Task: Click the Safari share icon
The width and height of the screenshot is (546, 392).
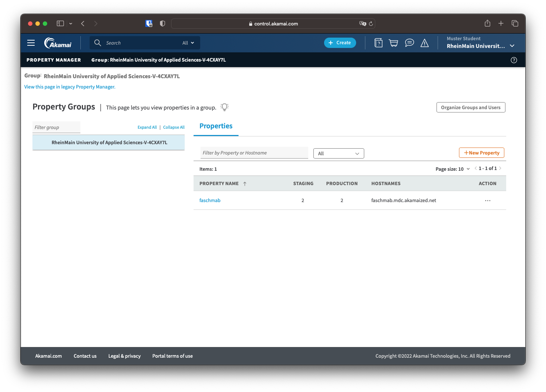Action: click(x=487, y=23)
